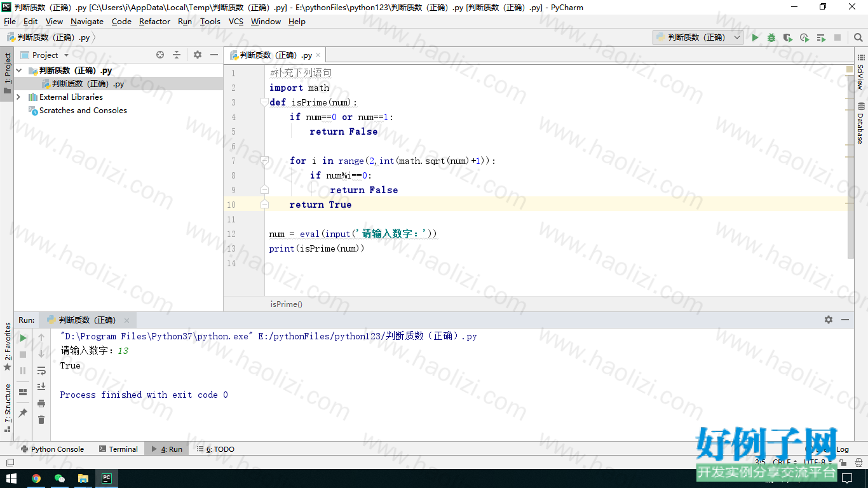Image resolution: width=868 pixels, height=488 pixels.
Task: Close the Run tab 判断质数（正确）
Action: 126,320
